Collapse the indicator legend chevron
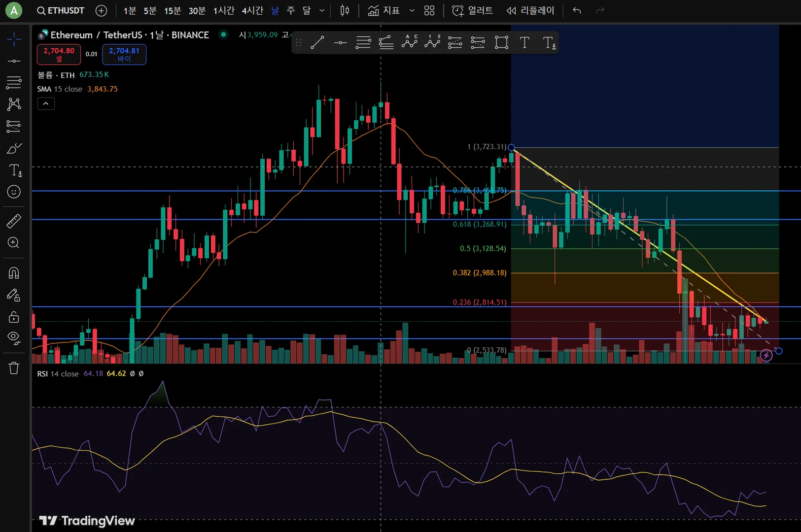The height and width of the screenshot is (532, 801). tap(46, 103)
